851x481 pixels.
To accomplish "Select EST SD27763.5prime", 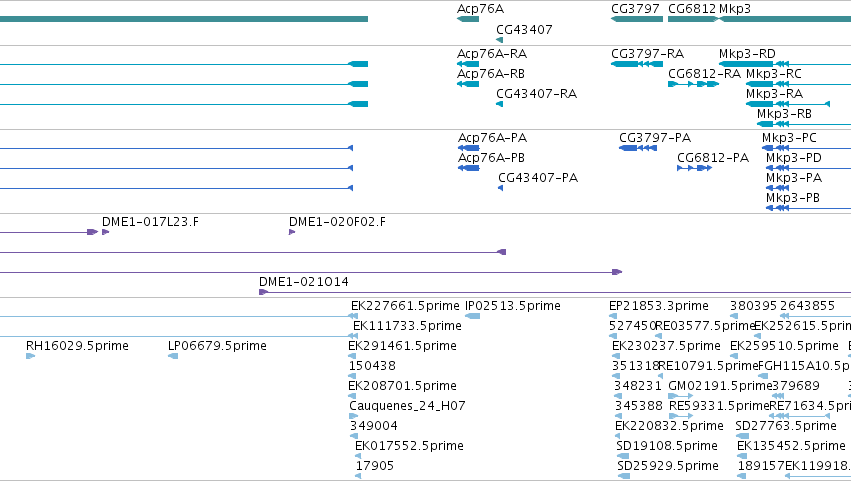I will click(x=786, y=427).
